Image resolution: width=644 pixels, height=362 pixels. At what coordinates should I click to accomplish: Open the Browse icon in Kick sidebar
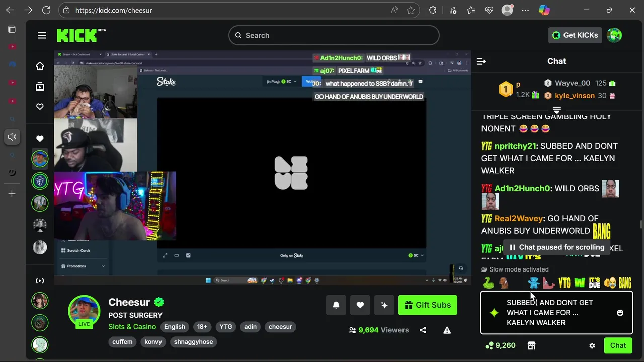click(40, 86)
